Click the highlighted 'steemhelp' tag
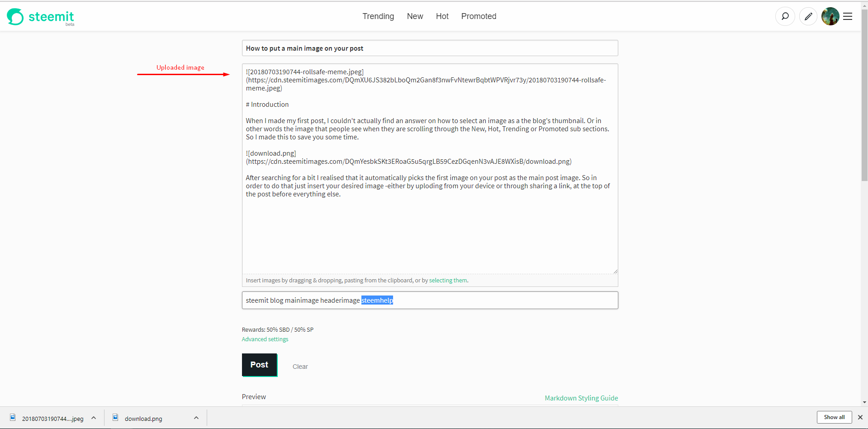The width and height of the screenshot is (868, 429). (377, 300)
